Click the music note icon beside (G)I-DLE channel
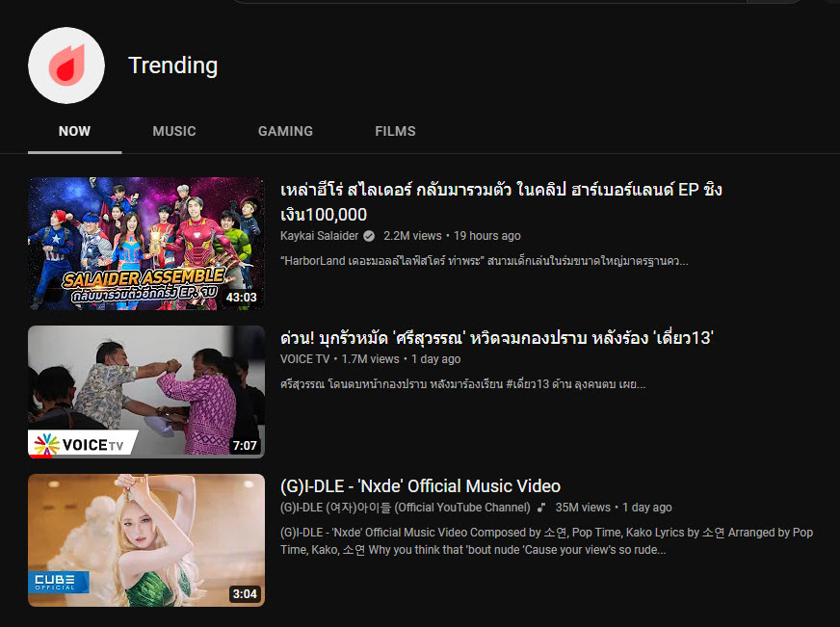Image resolution: width=840 pixels, height=627 pixels. coord(541,507)
